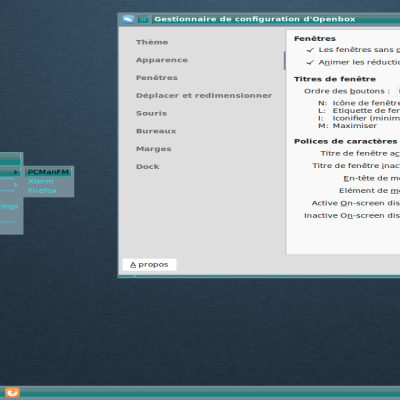Click the bold 'Fenêtres' heading in the right panel

tap(315, 39)
